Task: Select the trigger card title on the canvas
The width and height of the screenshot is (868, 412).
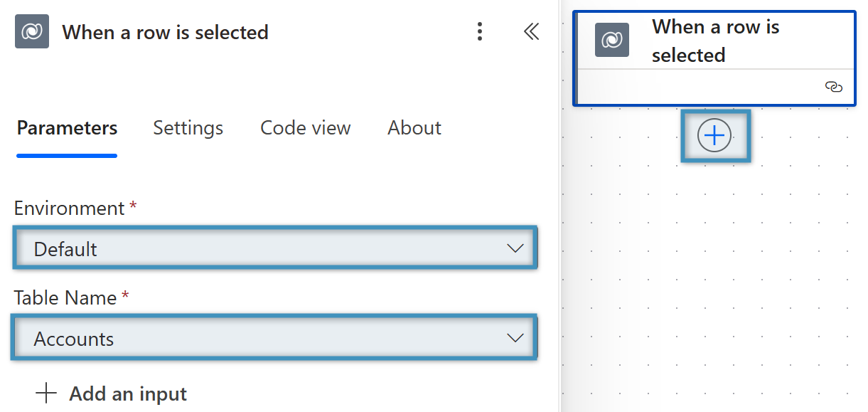Action: (x=715, y=41)
